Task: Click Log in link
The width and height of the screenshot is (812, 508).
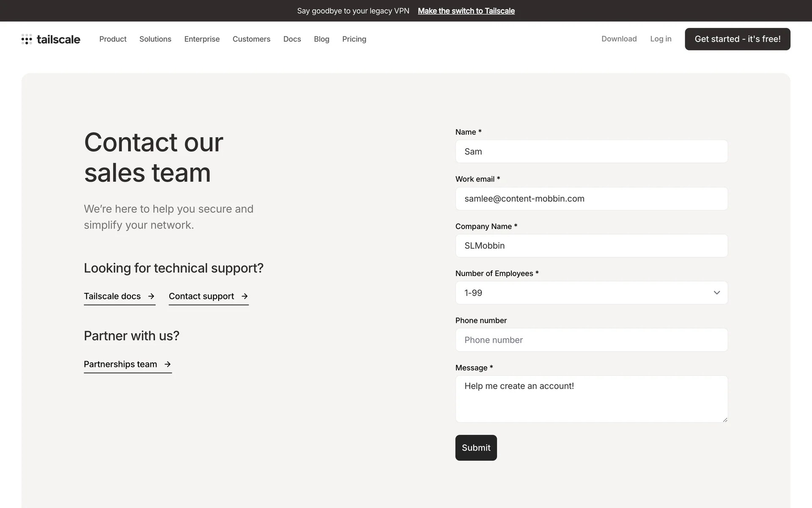Action: pos(661,39)
